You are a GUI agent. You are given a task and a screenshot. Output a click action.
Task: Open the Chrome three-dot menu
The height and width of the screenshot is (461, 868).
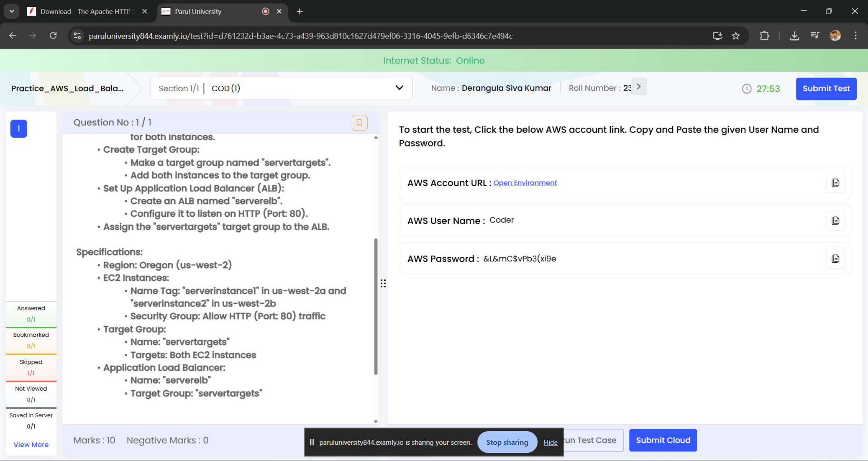(x=856, y=35)
